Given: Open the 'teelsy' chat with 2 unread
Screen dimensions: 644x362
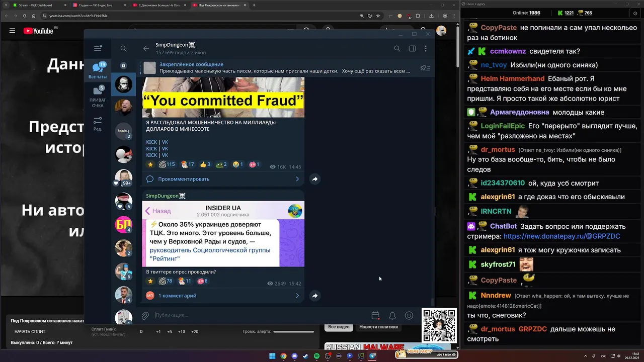Looking at the screenshot, I should (x=123, y=131).
